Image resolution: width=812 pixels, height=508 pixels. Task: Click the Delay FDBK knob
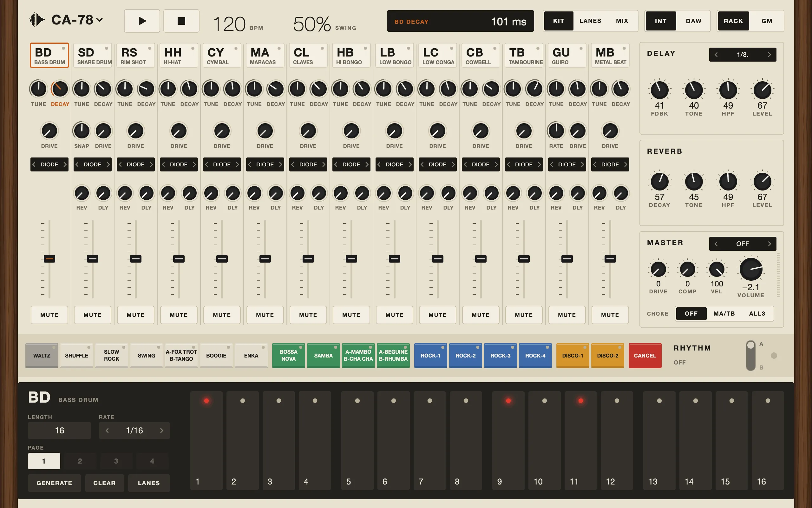pos(659,90)
